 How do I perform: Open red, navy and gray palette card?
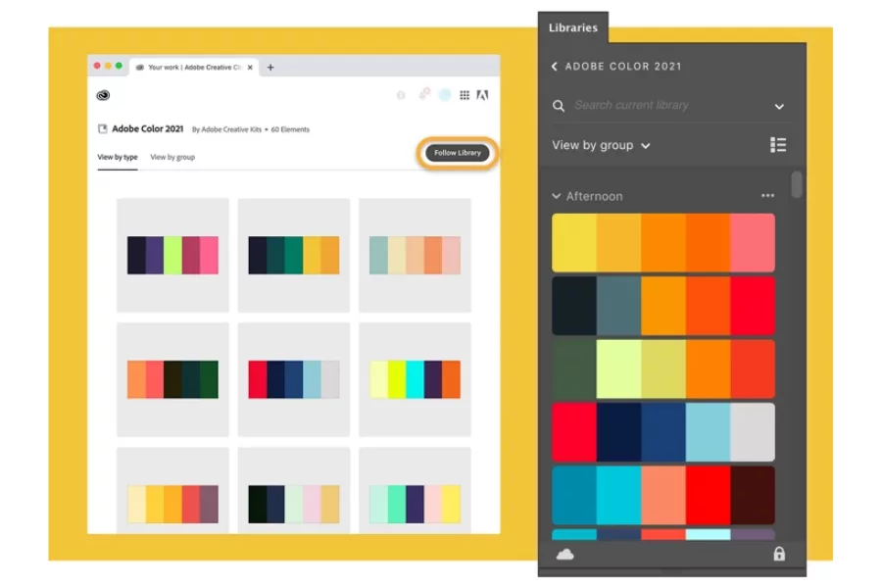click(294, 380)
